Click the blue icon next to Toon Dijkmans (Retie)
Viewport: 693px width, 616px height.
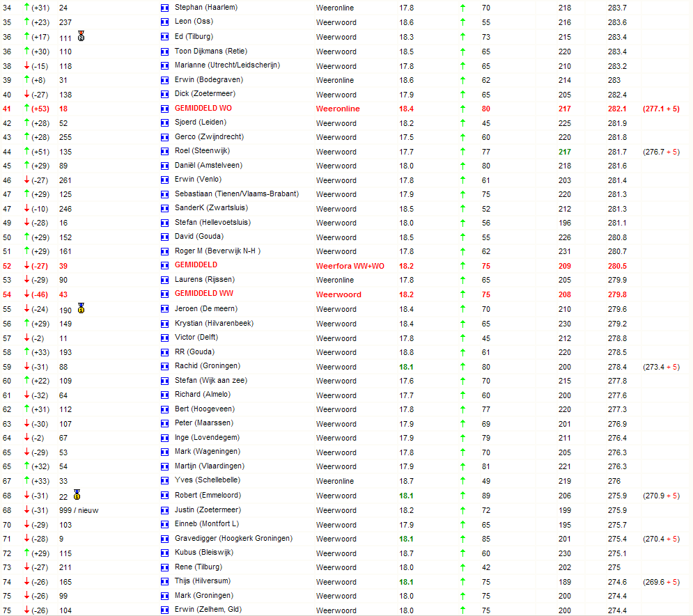(164, 52)
